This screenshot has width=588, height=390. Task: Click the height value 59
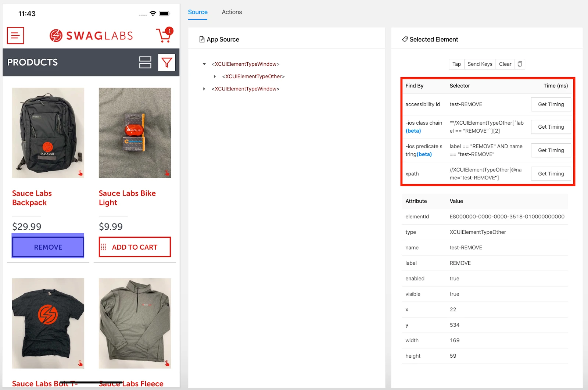pos(453,356)
